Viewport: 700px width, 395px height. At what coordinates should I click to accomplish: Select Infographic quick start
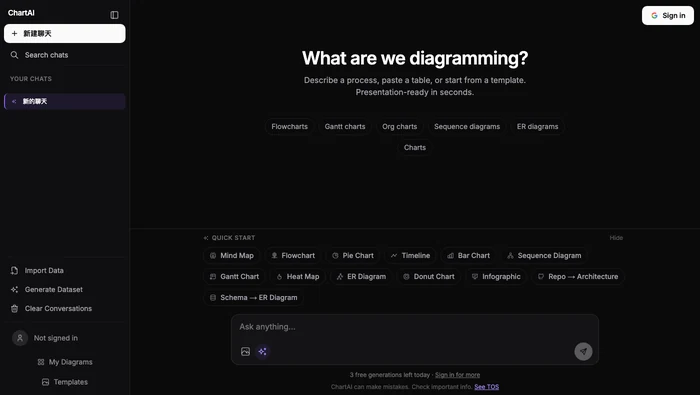pos(496,276)
